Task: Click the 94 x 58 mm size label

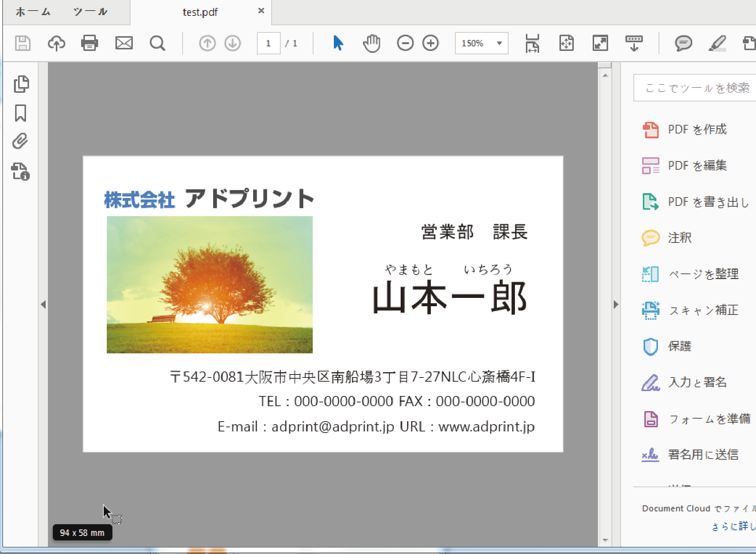Action: pos(82,533)
